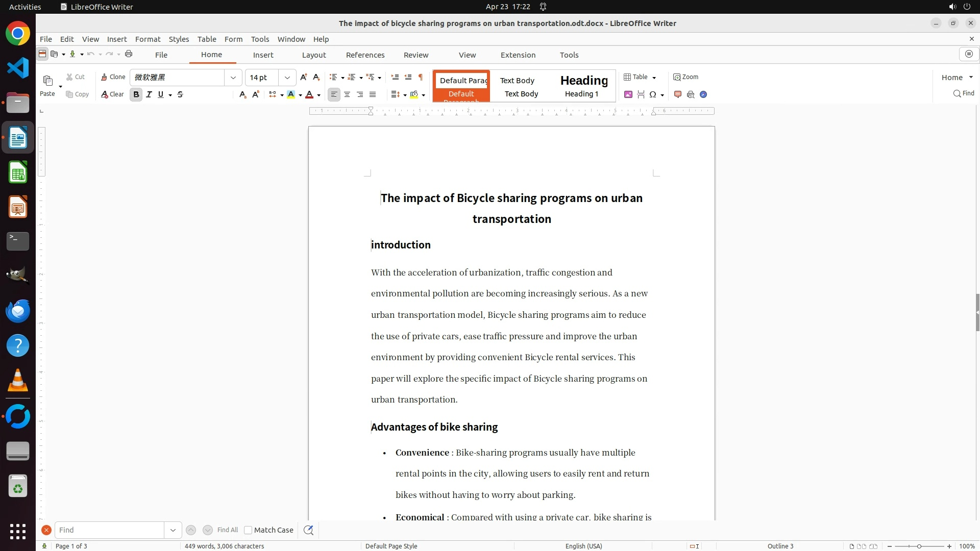Click the strikethrough icon

click(x=180, y=94)
